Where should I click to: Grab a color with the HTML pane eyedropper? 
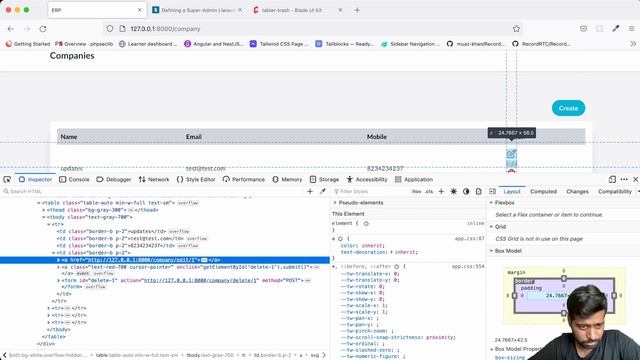322,191
